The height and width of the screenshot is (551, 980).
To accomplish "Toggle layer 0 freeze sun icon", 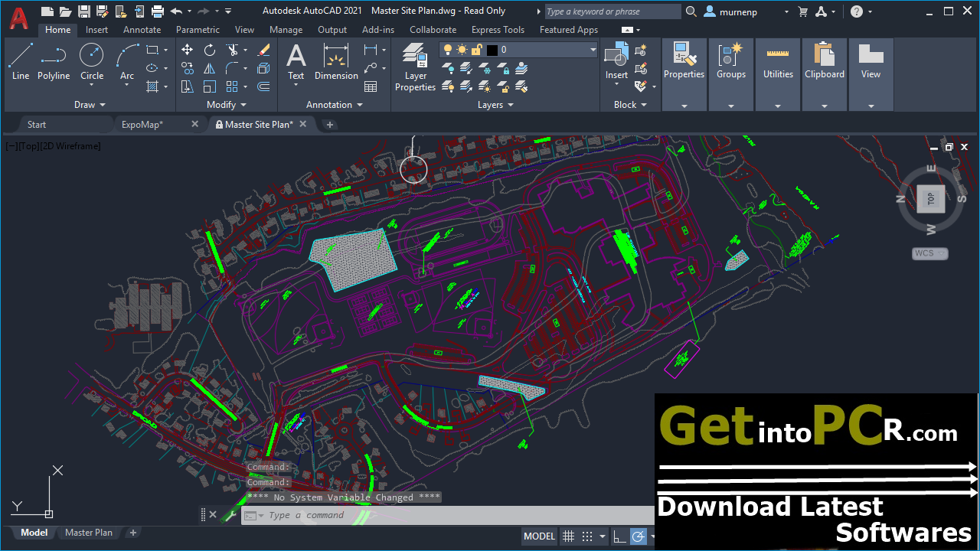I will pyautogui.click(x=462, y=50).
